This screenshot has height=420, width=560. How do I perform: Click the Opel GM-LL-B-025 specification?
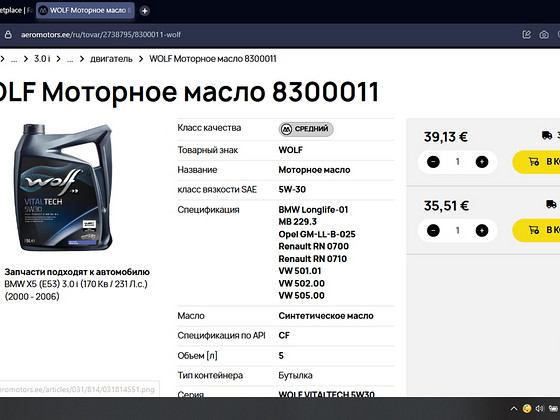pos(317,234)
